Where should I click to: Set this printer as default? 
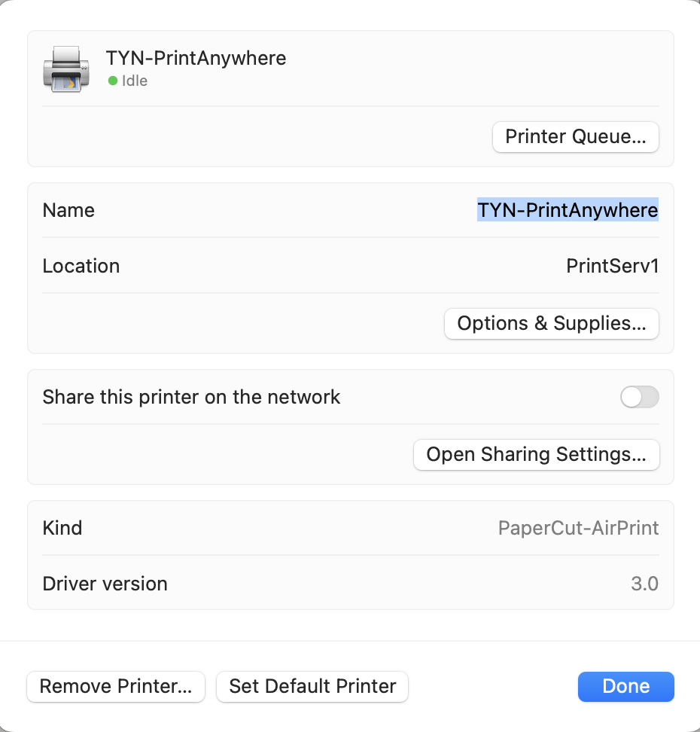[x=312, y=687]
